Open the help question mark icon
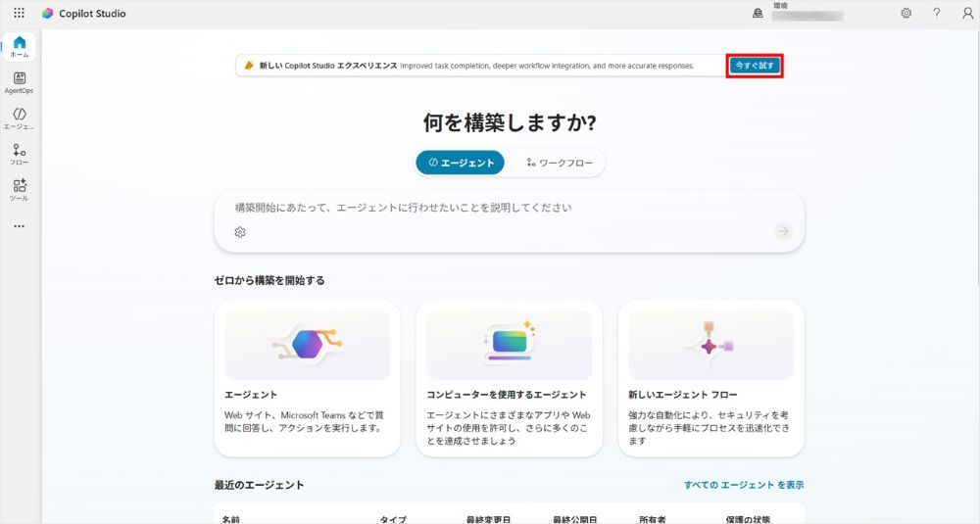Screen dimensions: 980x524 coord(936,13)
